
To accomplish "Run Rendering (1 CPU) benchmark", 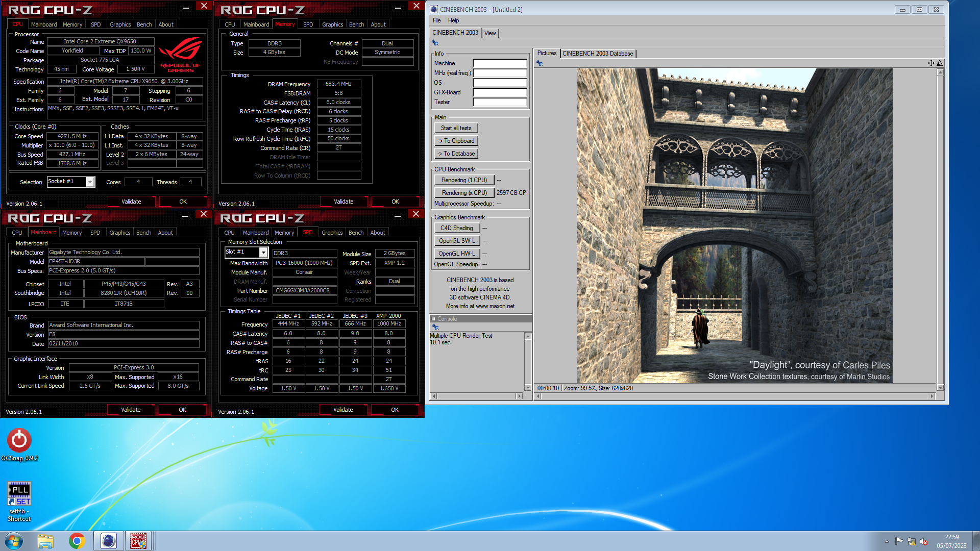I will [x=464, y=180].
